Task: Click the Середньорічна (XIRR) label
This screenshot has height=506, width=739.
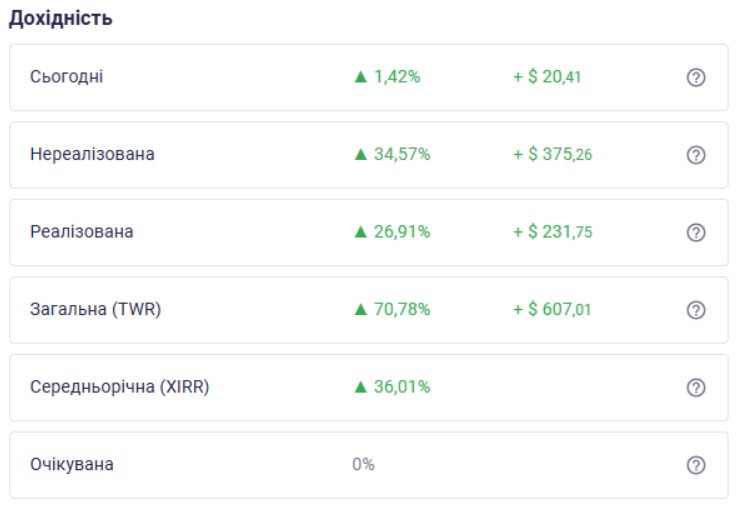Action: [x=119, y=387]
